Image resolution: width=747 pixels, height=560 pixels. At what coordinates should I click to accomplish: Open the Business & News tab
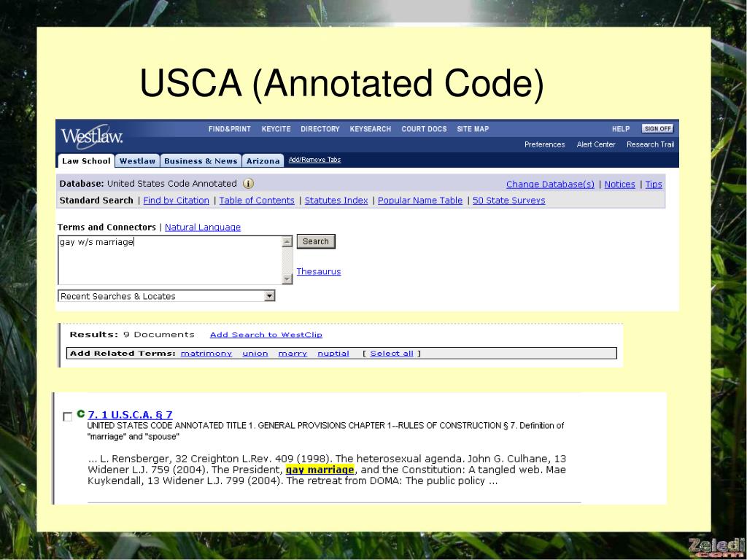click(x=201, y=161)
